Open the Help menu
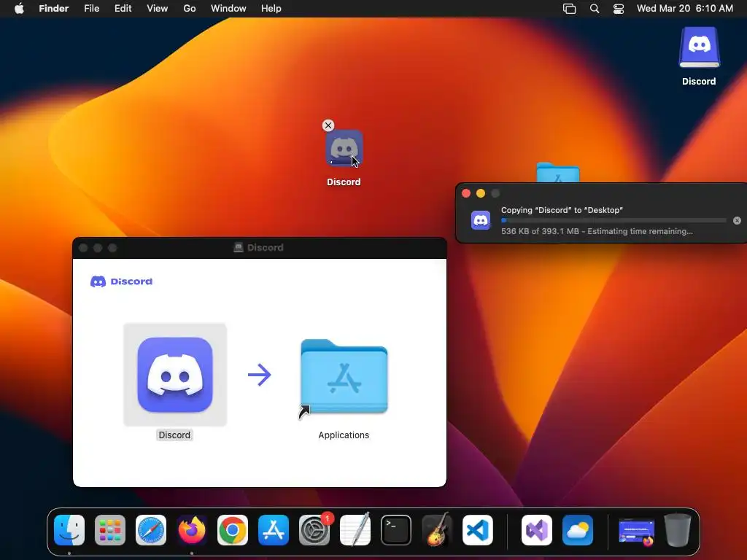747x560 pixels. (271, 9)
